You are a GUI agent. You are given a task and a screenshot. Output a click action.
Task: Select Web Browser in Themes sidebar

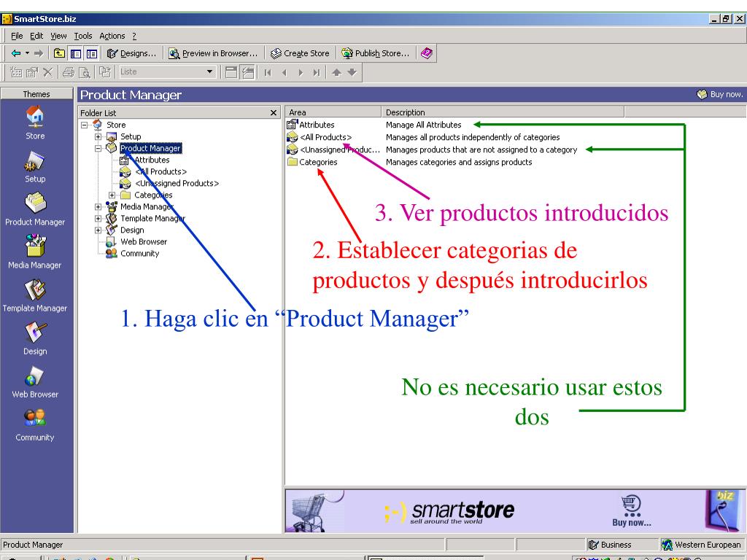[35, 381]
